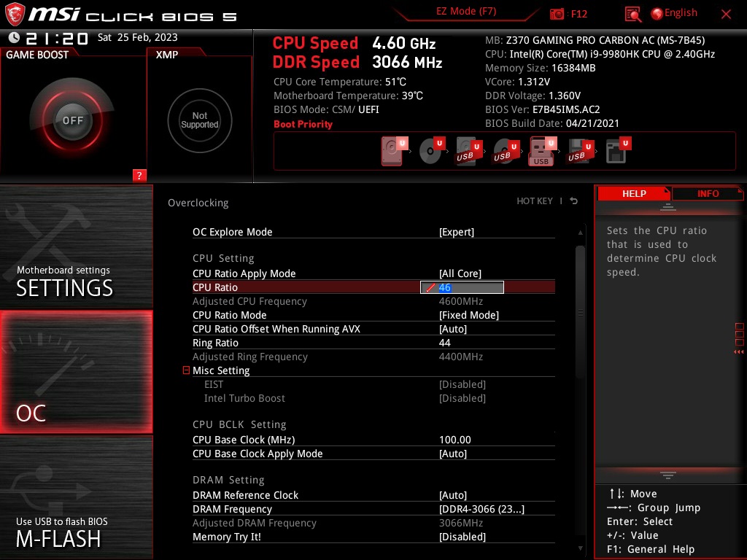
Task: Select the OC overclocking section
Action: point(76,372)
